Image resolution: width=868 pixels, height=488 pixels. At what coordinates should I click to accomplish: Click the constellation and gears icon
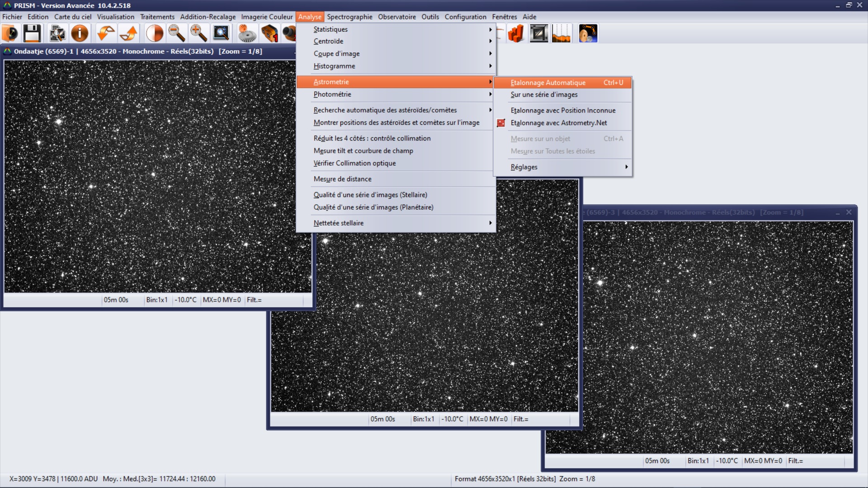pyautogui.click(x=588, y=33)
